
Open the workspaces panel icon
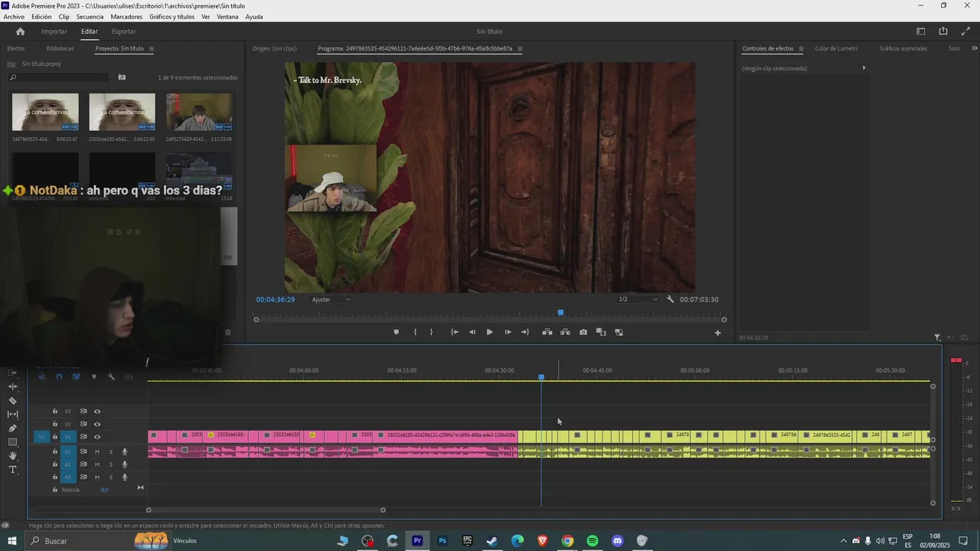[921, 31]
